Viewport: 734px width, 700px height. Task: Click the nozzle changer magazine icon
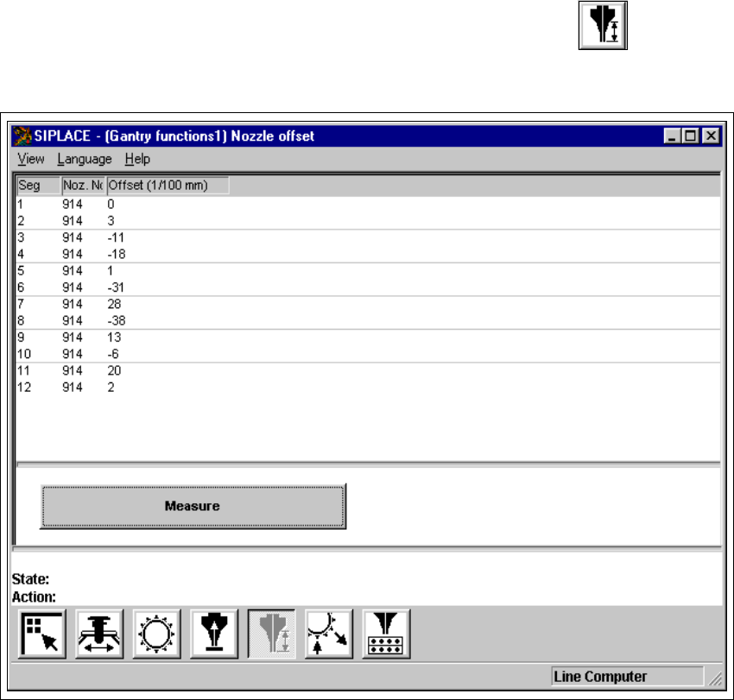point(386,634)
